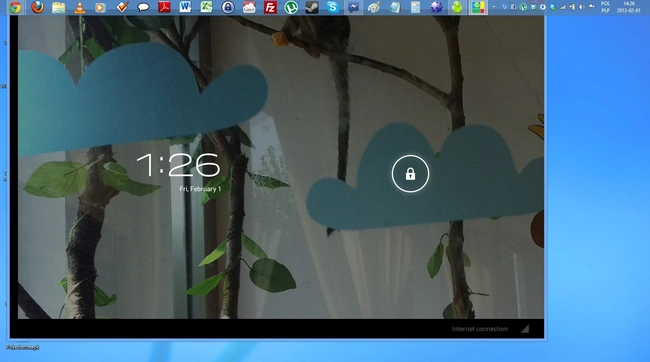
Task: Open the green yellow red tiles app
Action: [478, 7]
